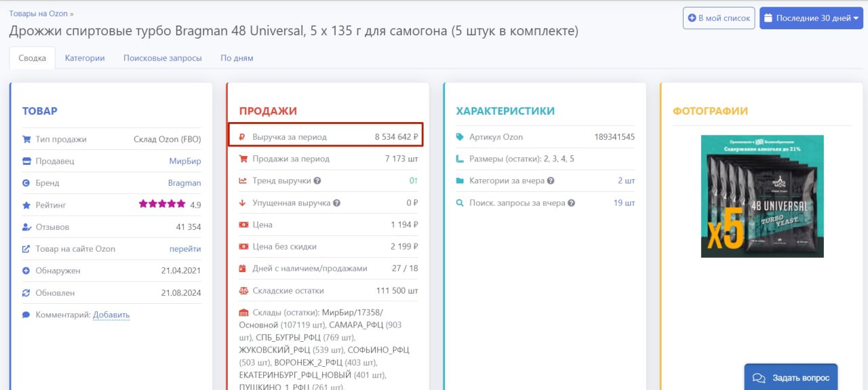The image size is (868, 390).
Task: Click the 'ПРОДАЖИ' card heading
Action: [268, 111]
